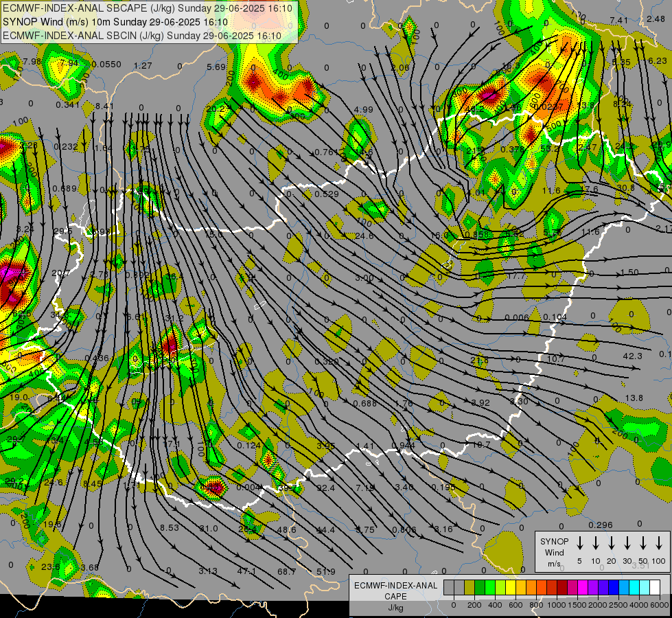Viewport: 672px width, 618px height.
Task: Click the map value 51.9
Action: point(326,572)
